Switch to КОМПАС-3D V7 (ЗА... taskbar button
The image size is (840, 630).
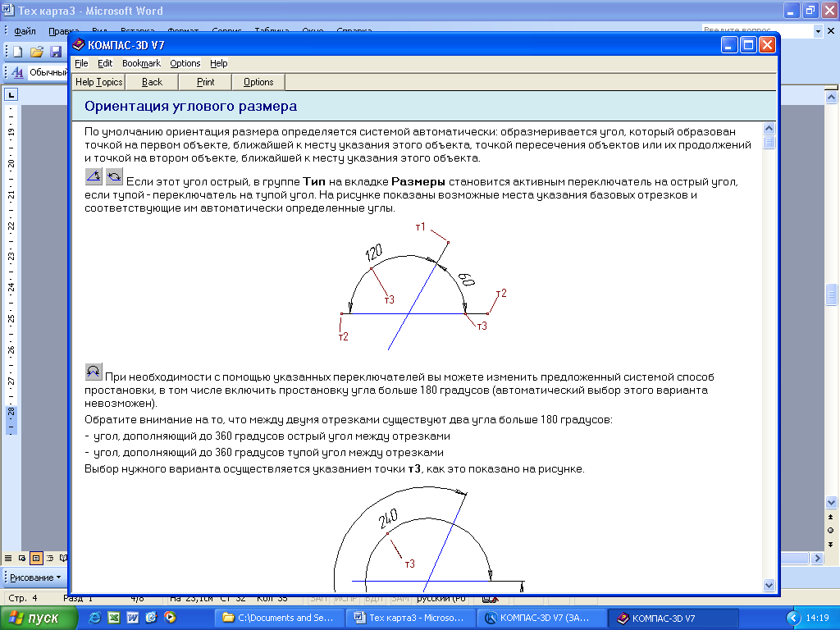[x=541, y=618]
